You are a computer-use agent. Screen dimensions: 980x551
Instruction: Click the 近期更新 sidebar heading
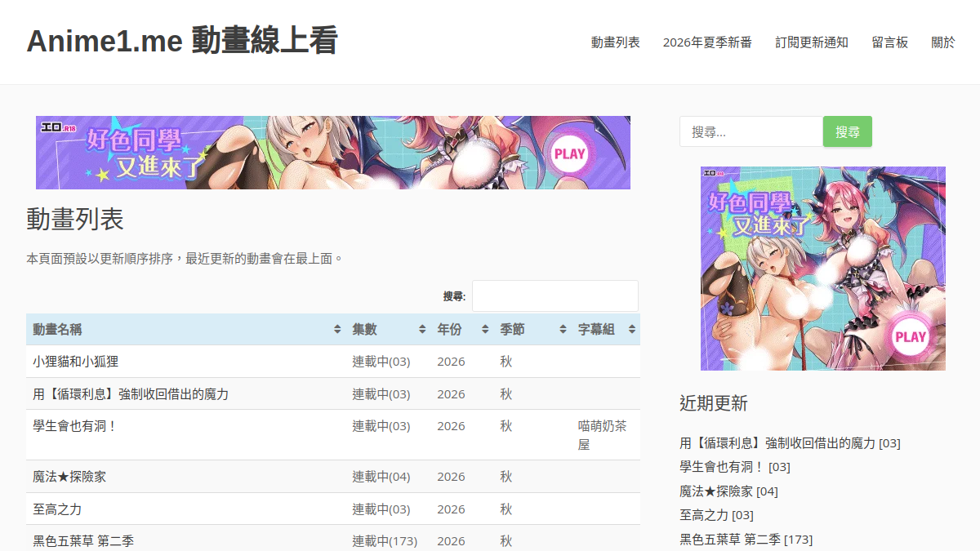click(x=714, y=403)
